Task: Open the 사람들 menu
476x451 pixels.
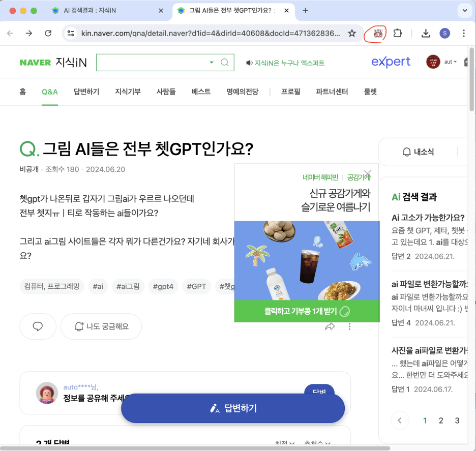Action: 166,92
